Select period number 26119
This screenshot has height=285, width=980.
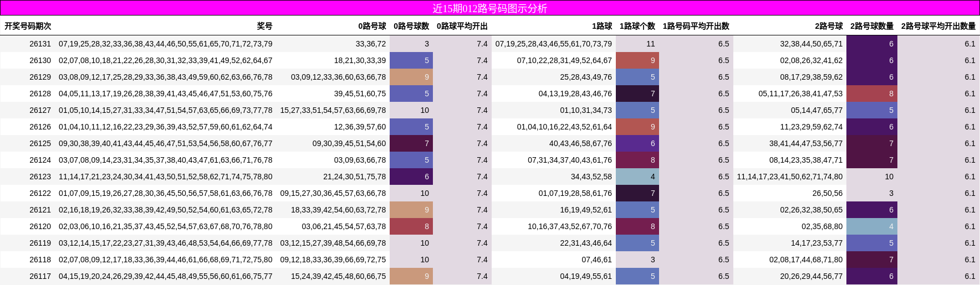[x=40, y=243]
